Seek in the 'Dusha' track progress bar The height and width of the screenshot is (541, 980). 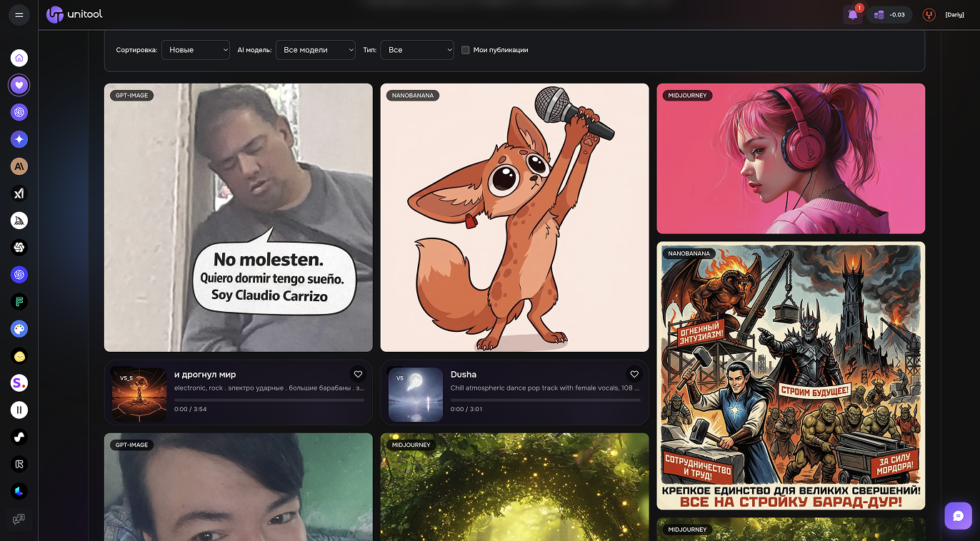[545, 400]
